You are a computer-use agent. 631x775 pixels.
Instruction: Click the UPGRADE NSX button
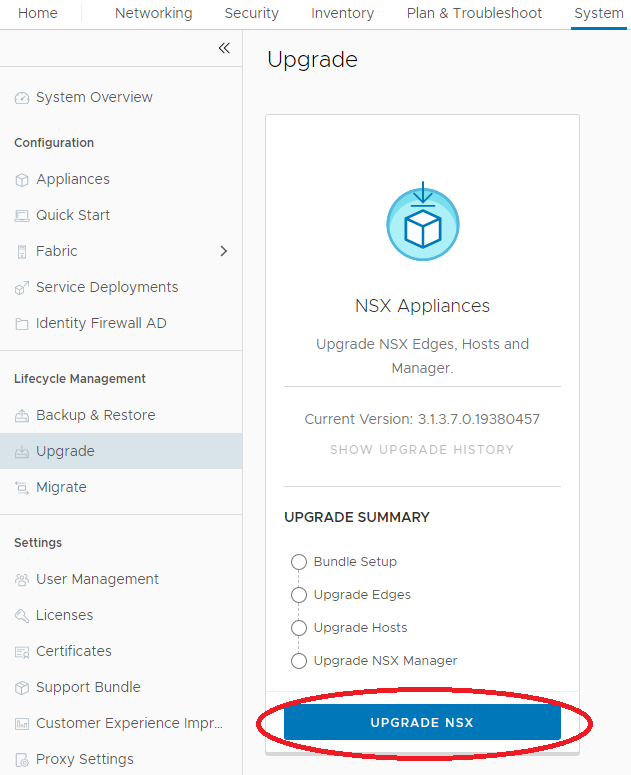pos(422,723)
